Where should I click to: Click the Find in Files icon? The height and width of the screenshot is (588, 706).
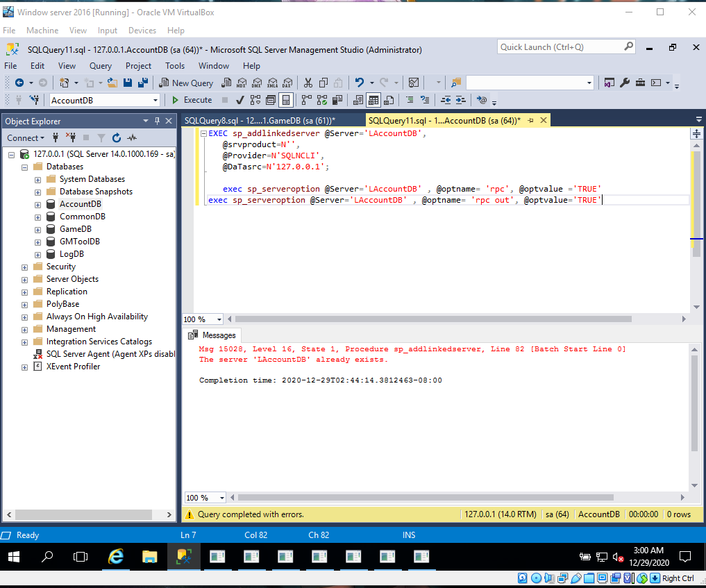pos(456,83)
